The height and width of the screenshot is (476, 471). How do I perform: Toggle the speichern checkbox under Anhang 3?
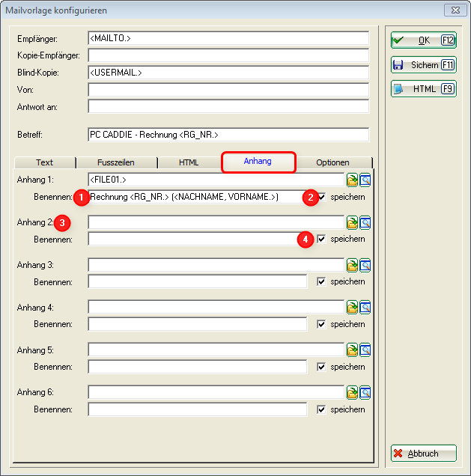pyautogui.click(x=322, y=282)
